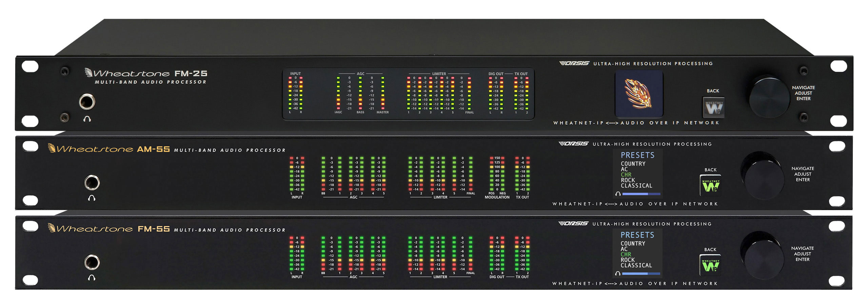Select CLASSICAL preset on AM-55 display

[636, 186]
